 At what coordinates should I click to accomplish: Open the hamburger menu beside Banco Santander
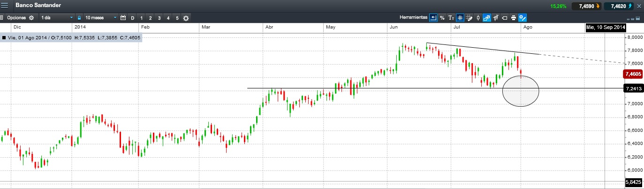pos(5,6)
